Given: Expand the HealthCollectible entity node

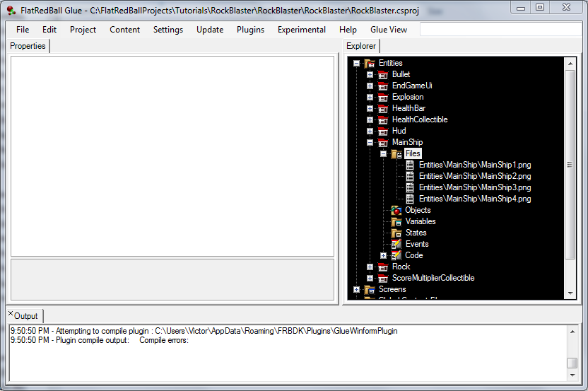Looking at the screenshot, I should click(x=370, y=119).
